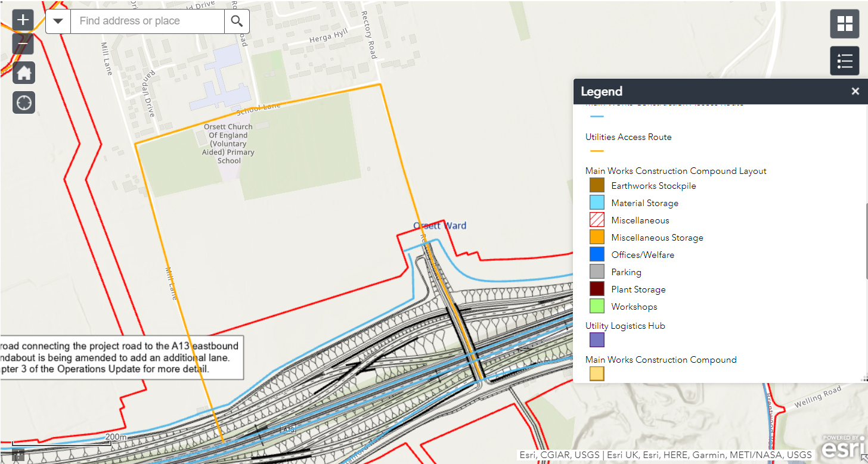Screen dimensions: 868x464
Task: Click the Orsett Ward map label
Action: click(x=440, y=226)
